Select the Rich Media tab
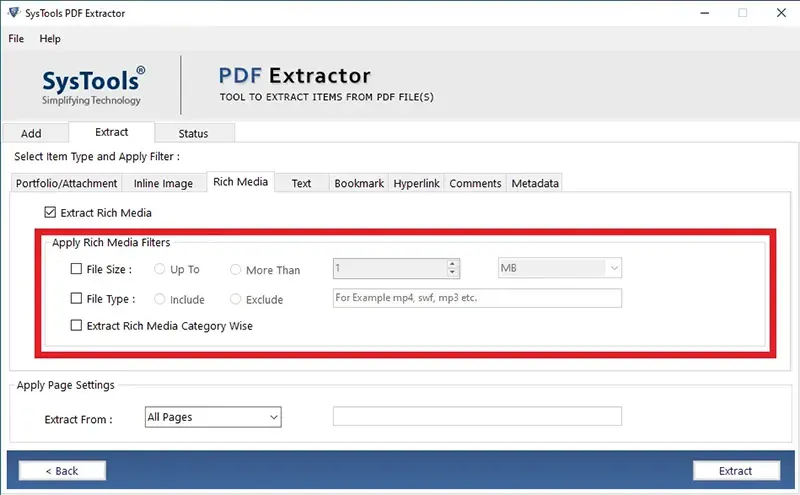 point(240,182)
